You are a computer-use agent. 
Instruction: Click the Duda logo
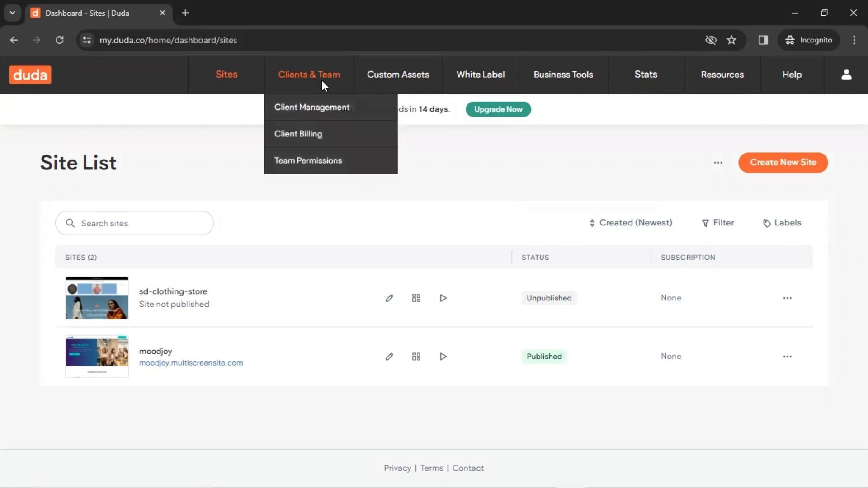click(x=30, y=75)
